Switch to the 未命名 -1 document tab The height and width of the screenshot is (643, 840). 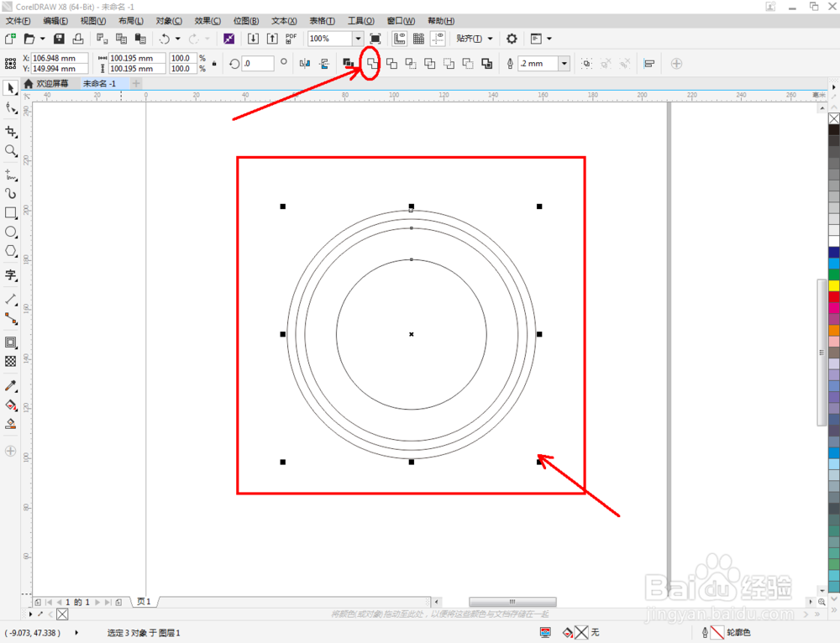(x=99, y=83)
